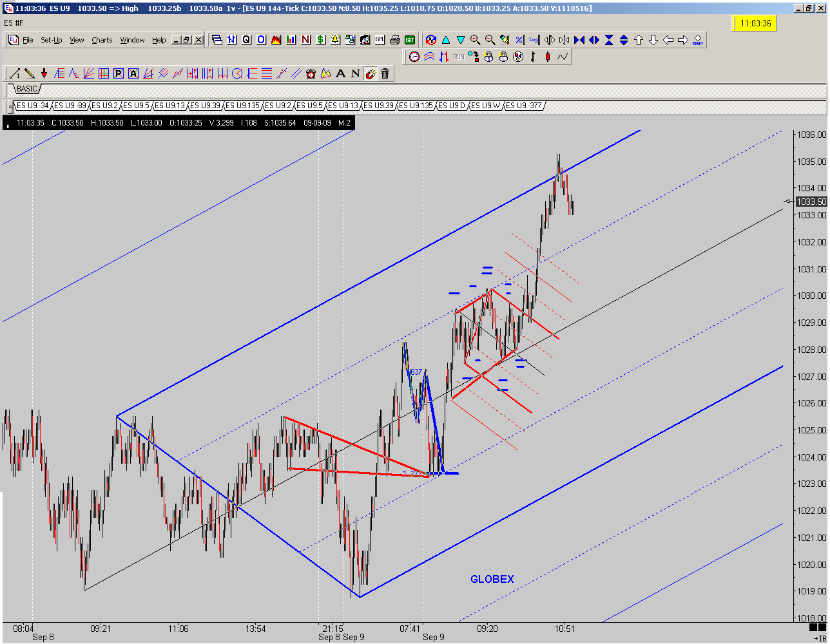The image size is (830, 644).
Task: Select the BASIC toolbar tab
Action: click(x=26, y=89)
